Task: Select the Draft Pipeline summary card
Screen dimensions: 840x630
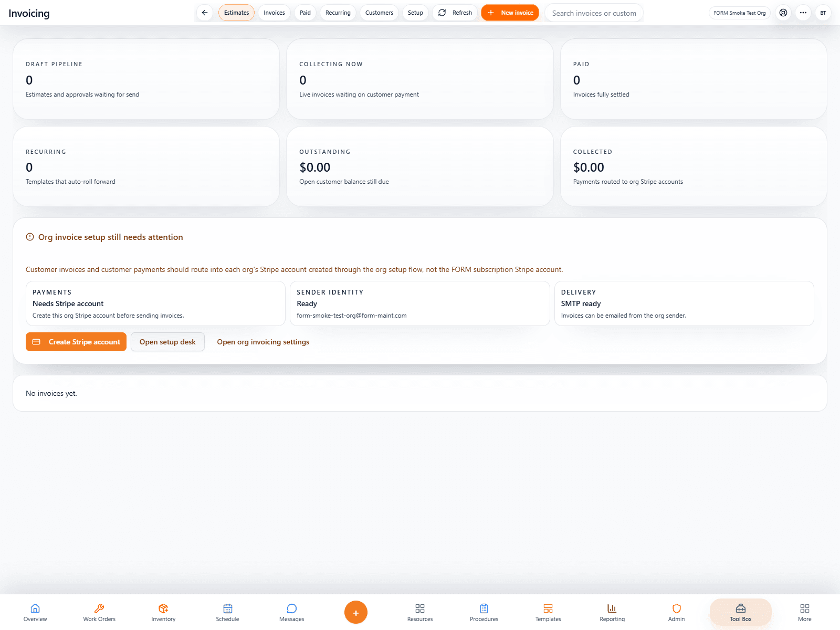Action: tap(146, 79)
